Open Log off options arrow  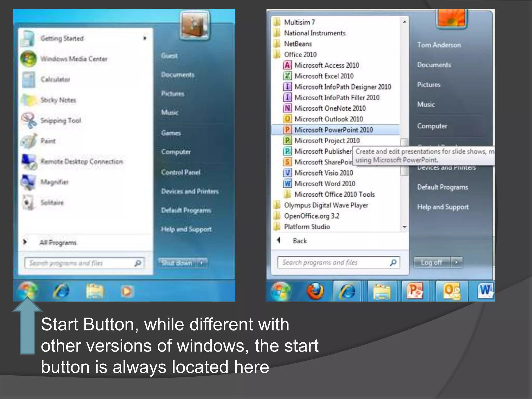[456, 262]
